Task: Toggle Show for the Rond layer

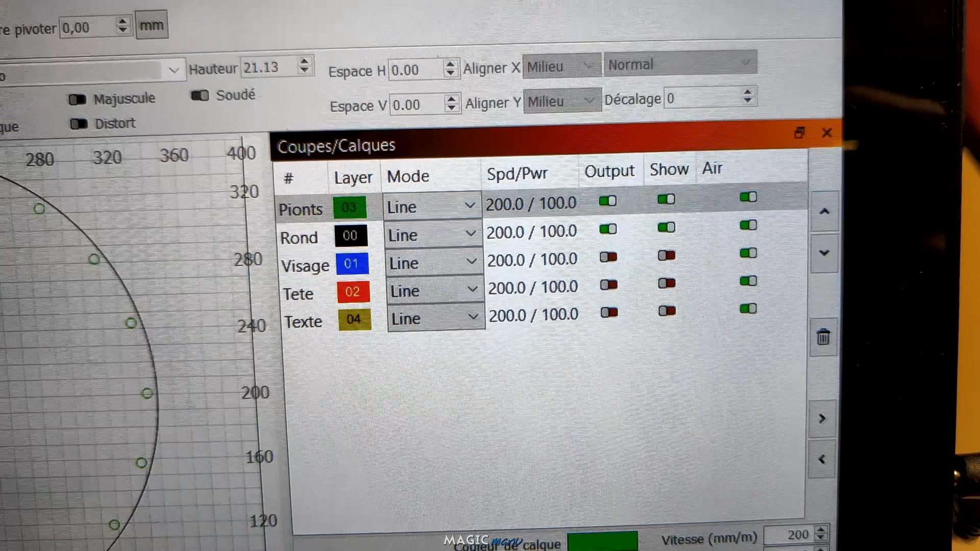Action: (x=666, y=227)
